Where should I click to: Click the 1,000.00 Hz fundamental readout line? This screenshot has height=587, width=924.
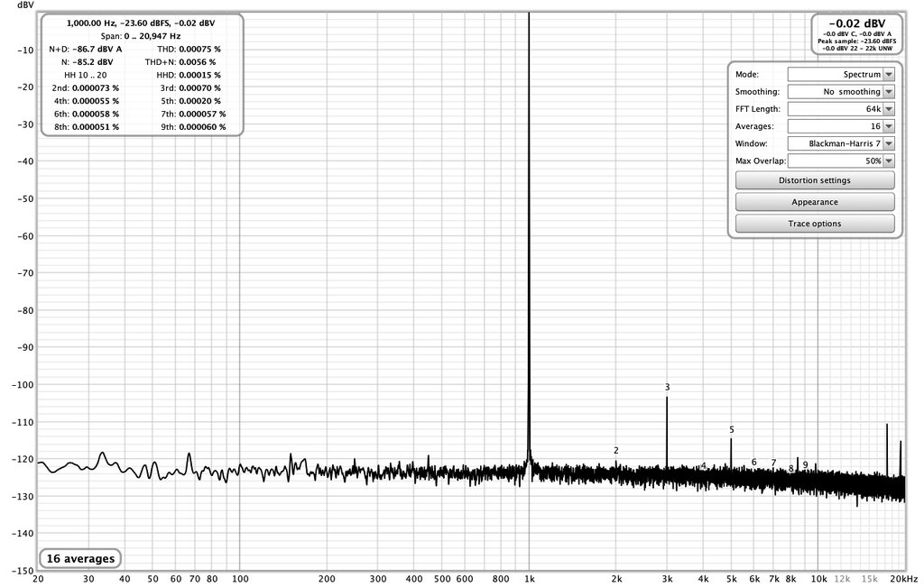pos(140,23)
